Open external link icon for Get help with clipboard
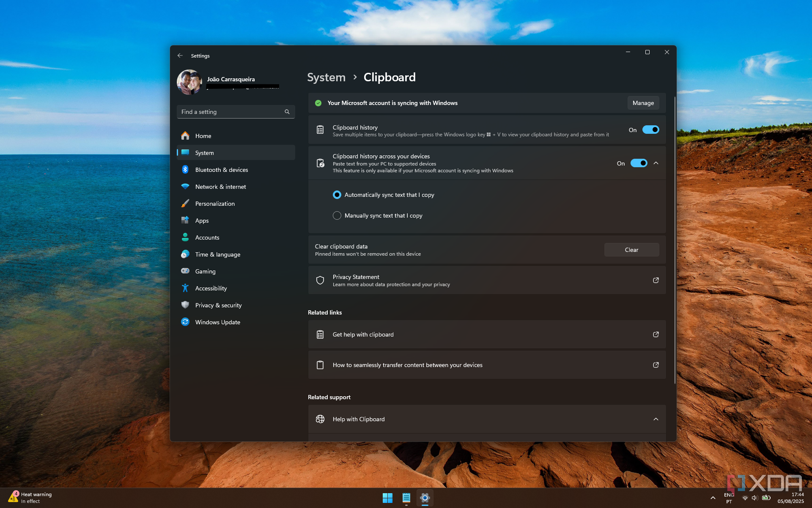812x508 pixels. [656, 334]
